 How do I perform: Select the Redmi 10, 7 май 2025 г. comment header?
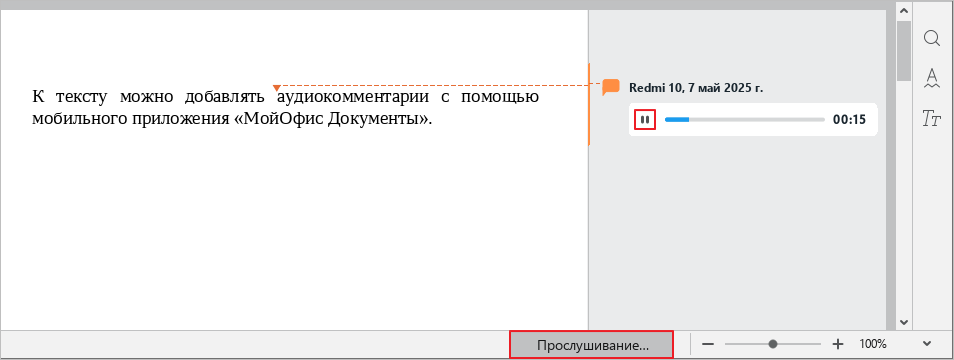point(696,88)
